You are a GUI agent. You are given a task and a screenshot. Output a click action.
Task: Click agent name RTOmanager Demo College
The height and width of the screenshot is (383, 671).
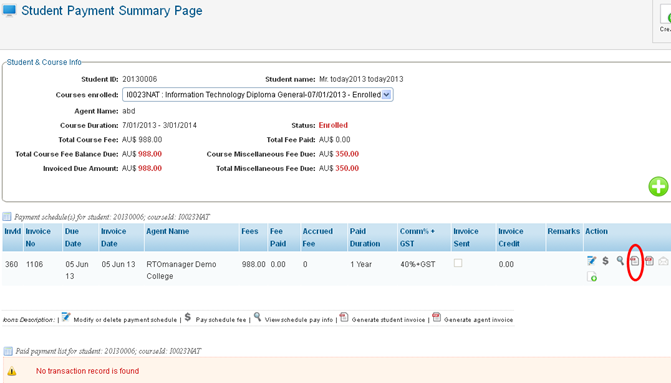[x=181, y=270]
